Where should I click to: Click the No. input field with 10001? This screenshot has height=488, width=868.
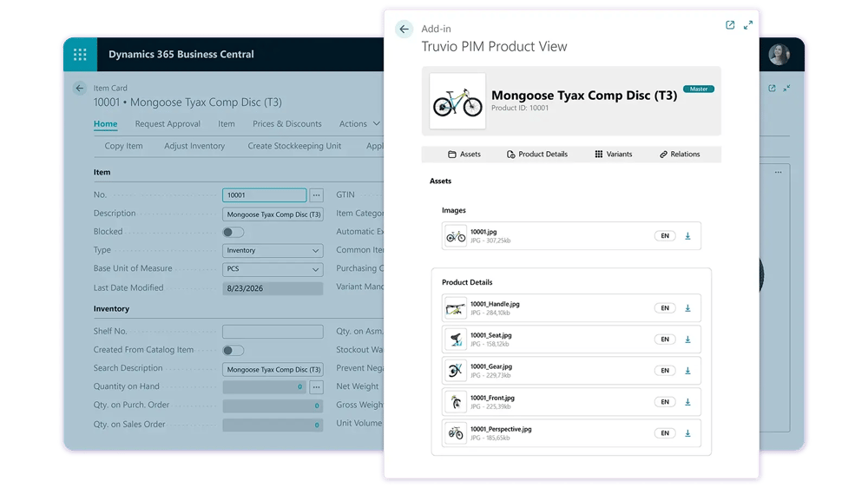pyautogui.click(x=265, y=195)
